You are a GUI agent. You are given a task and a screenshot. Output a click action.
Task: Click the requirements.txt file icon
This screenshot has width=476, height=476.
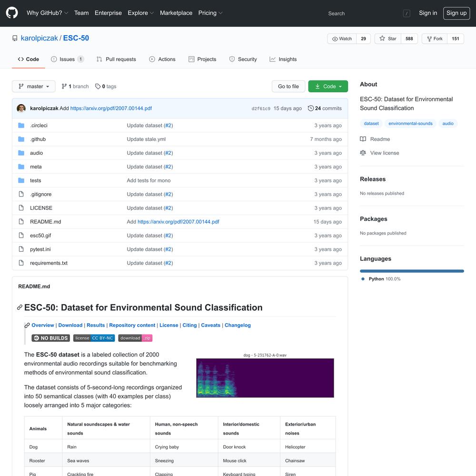click(21, 263)
